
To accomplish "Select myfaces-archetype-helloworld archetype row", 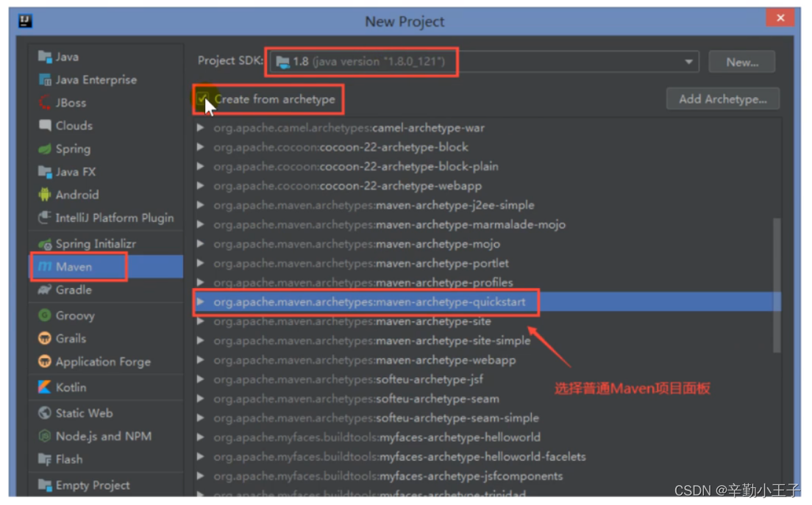I will tap(487, 437).
